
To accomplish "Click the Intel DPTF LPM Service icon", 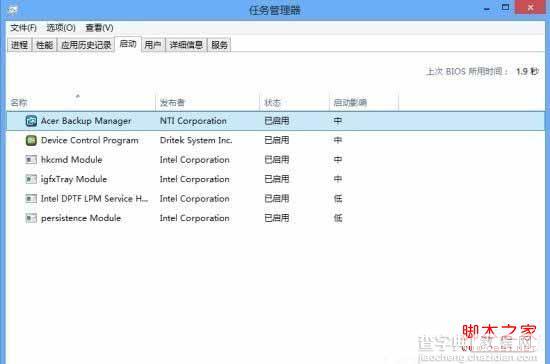I will click(x=31, y=199).
